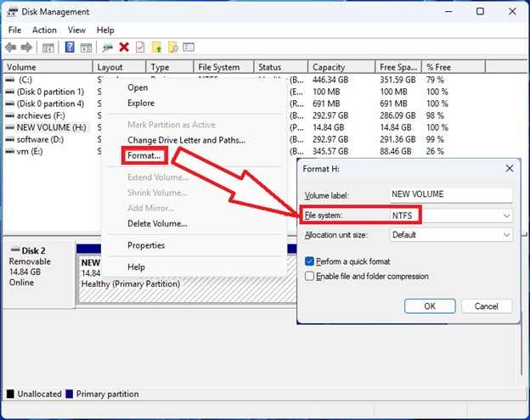Click the Show/Hide Console Tree icon
This screenshot has width=530, height=420.
coord(48,48)
